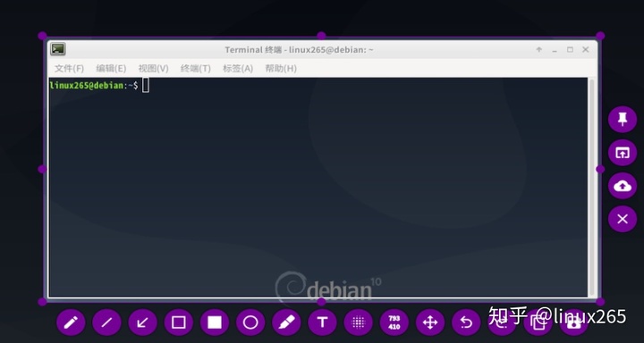This screenshot has width=644, height=343.
Task: Select the Marker highlighter tool
Action: (286, 322)
